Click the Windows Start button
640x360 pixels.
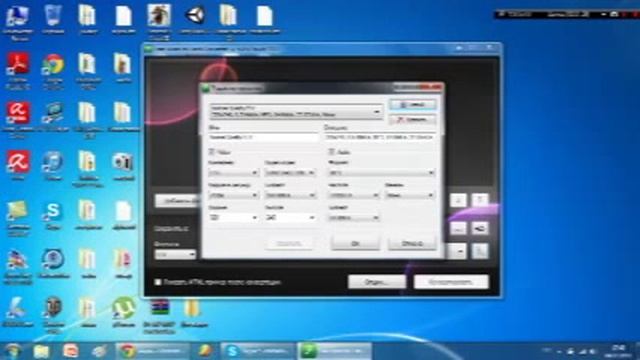13,351
